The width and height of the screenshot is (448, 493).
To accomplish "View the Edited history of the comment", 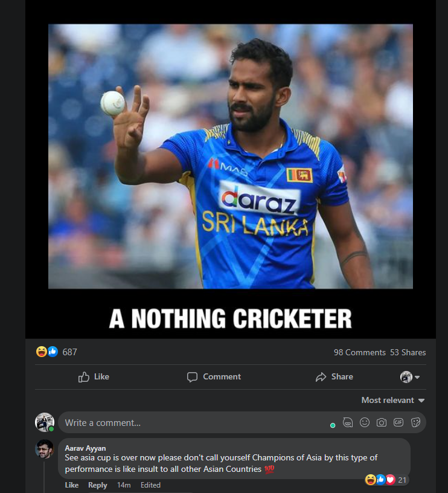I will [150, 485].
